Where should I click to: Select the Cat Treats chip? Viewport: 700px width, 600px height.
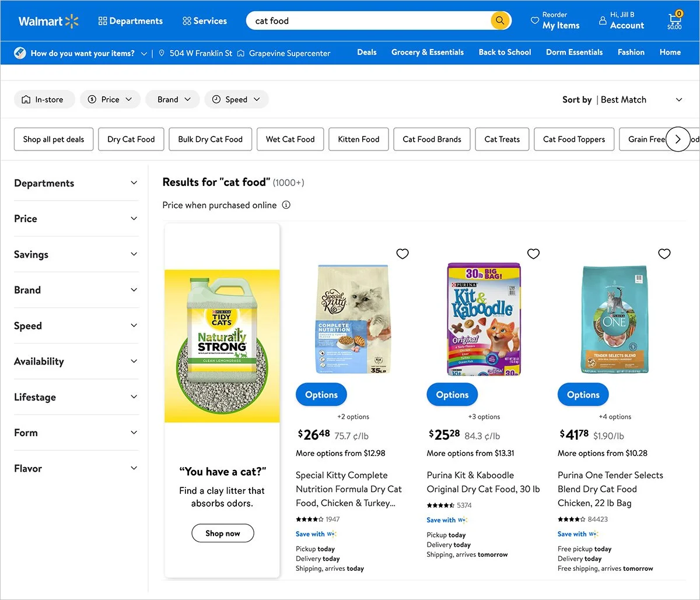(502, 139)
